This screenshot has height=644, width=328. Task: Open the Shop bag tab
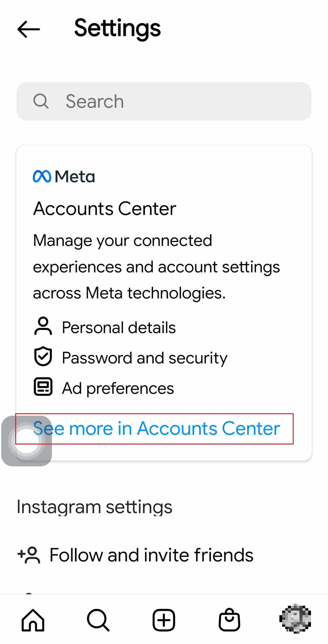click(229, 620)
